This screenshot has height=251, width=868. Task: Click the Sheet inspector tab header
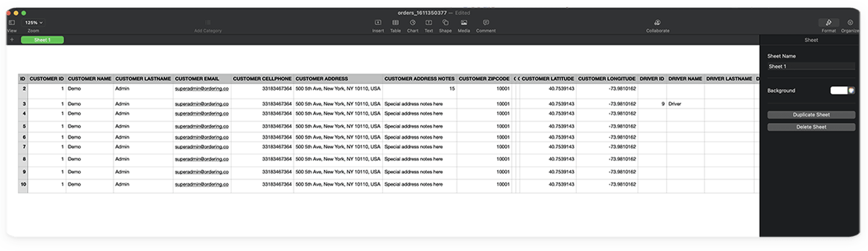811,40
